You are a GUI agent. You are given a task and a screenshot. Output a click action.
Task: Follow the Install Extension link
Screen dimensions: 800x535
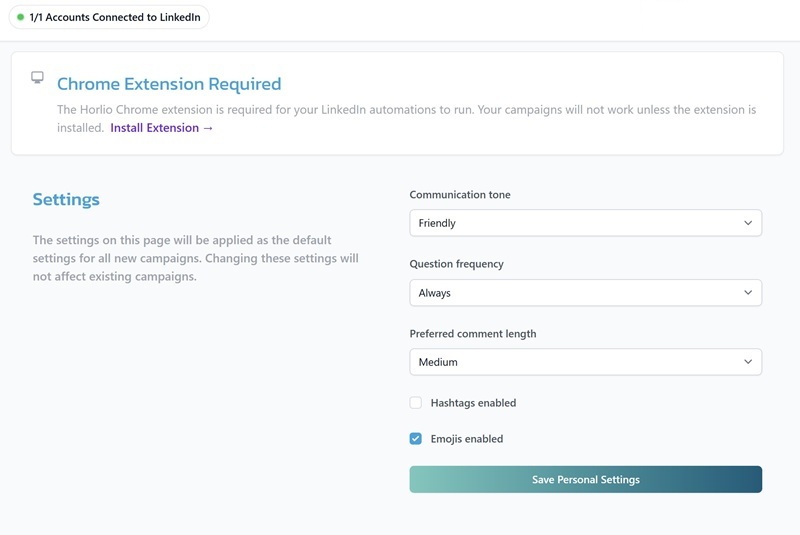161,128
